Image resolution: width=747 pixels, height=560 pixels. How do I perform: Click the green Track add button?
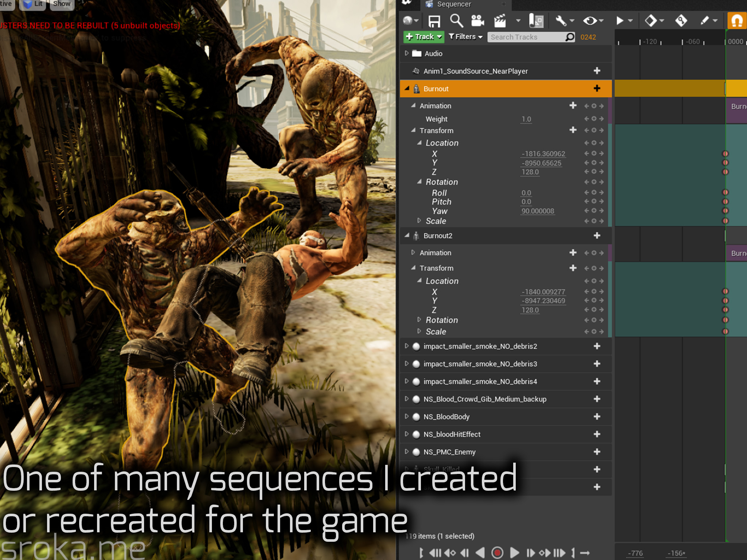coord(423,37)
